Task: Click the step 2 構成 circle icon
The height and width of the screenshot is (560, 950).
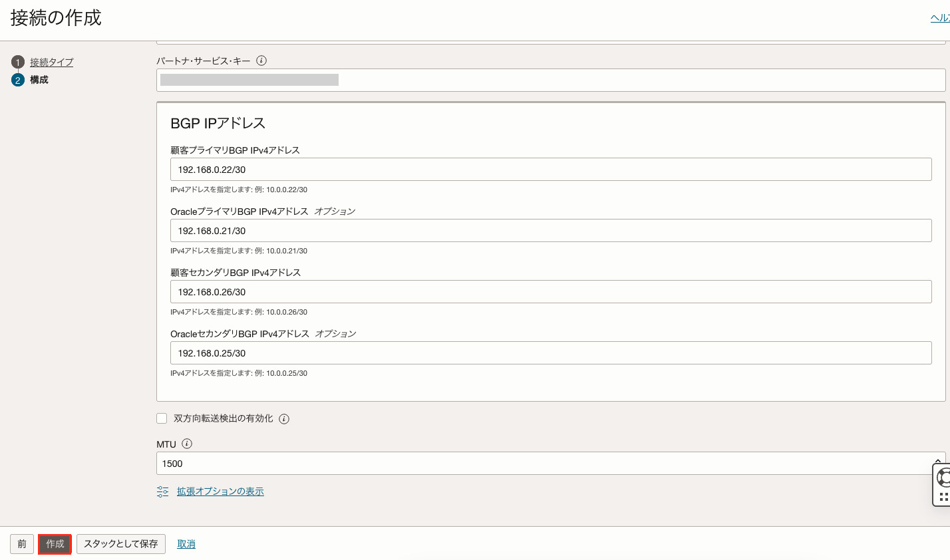Action: coord(18,79)
